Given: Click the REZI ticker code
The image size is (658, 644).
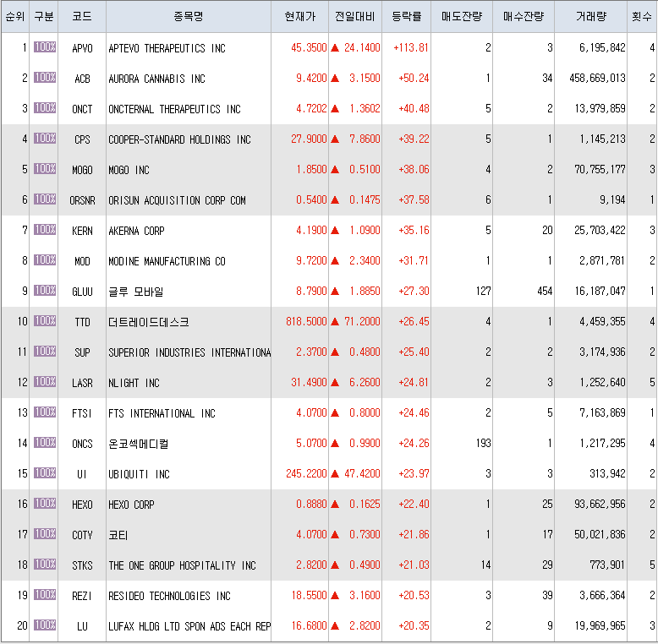Looking at the screenshot, I should [82, 596].
